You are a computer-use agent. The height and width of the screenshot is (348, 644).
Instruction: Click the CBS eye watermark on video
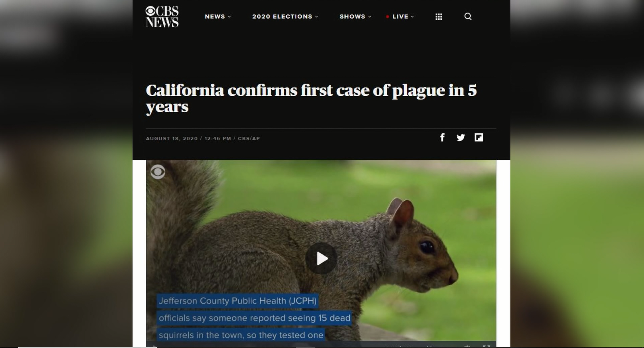pyautogui.click(x=158, y=172)
